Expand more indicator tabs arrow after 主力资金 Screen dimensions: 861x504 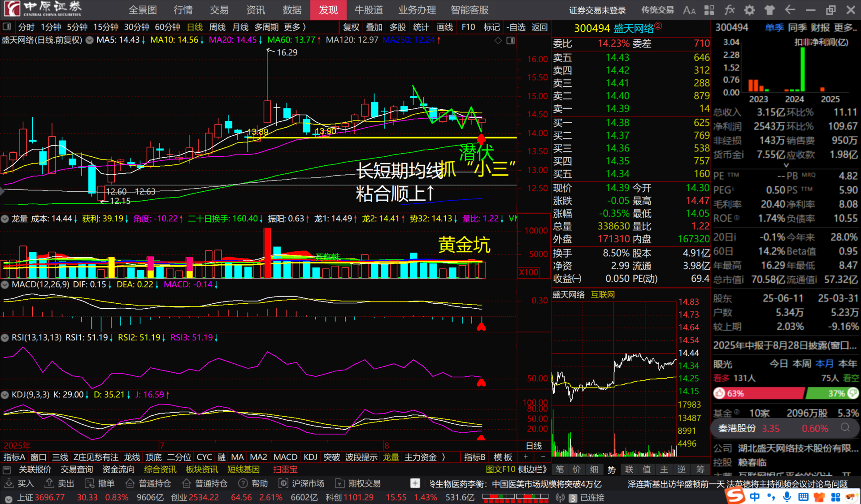click(444, 457)
